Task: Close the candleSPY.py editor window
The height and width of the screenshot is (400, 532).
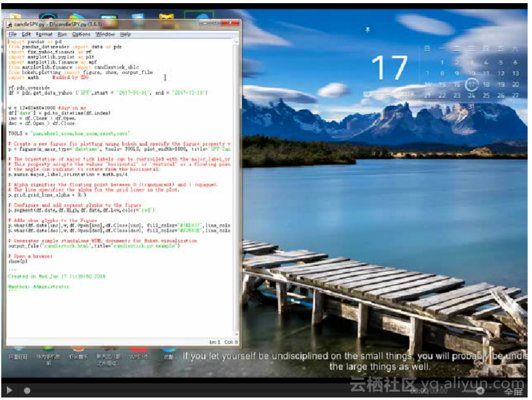Action: pos(231,23)
